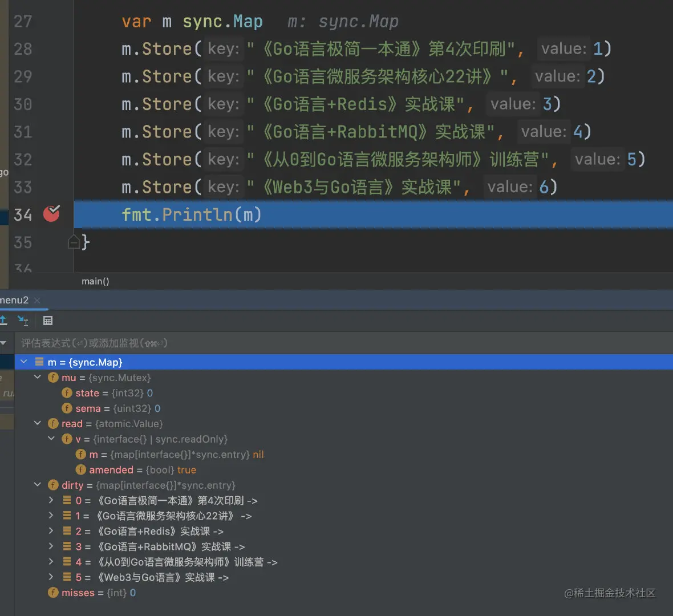This screenshot has height=616, width=673.
Task: Collapse the m = {sync.Map} variable node
Action: pos(24,362)
